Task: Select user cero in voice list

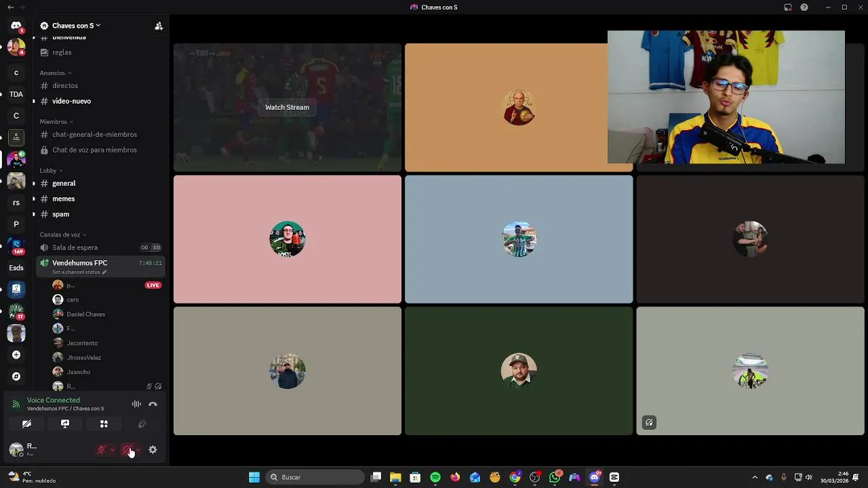Action: 107,300
